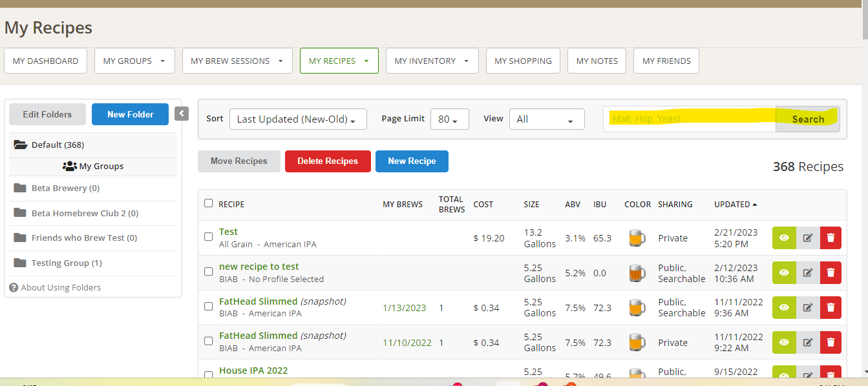Click the view (eye) icon for Test recipe
Image resolution: width=868 pixels, height=386 pixels.
coord(784,238)
